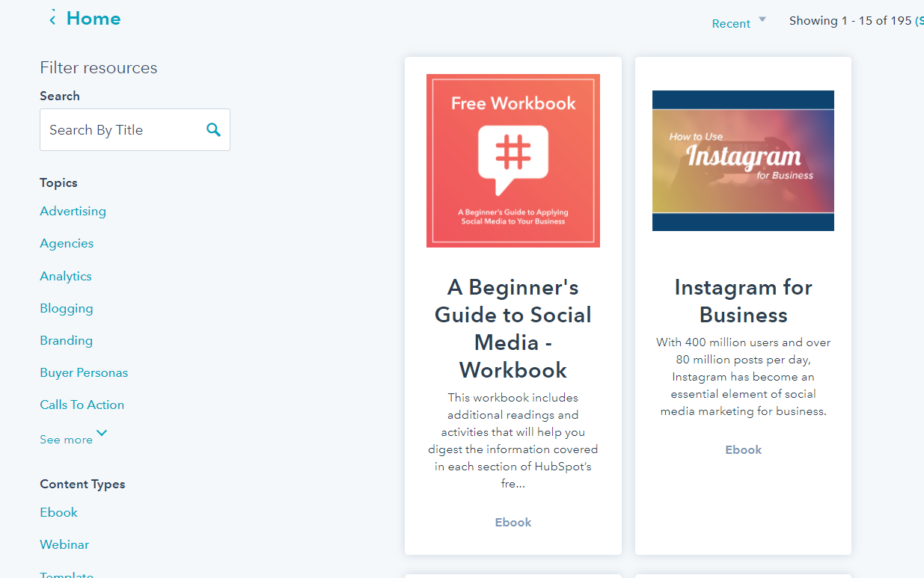The height and width of the screenshot is (578, 924).
Task: Click the Instagram card description text
Action: point(744,377)
